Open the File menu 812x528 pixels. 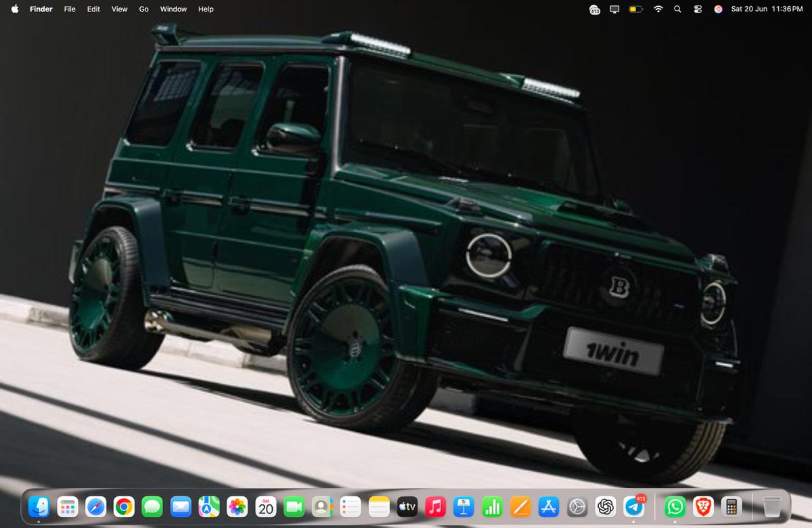(70, 9)
